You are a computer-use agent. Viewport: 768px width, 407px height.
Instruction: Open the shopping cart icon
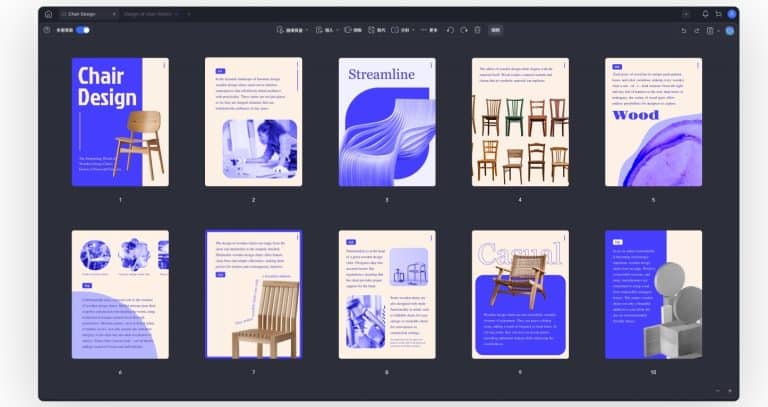pos(718,14)
